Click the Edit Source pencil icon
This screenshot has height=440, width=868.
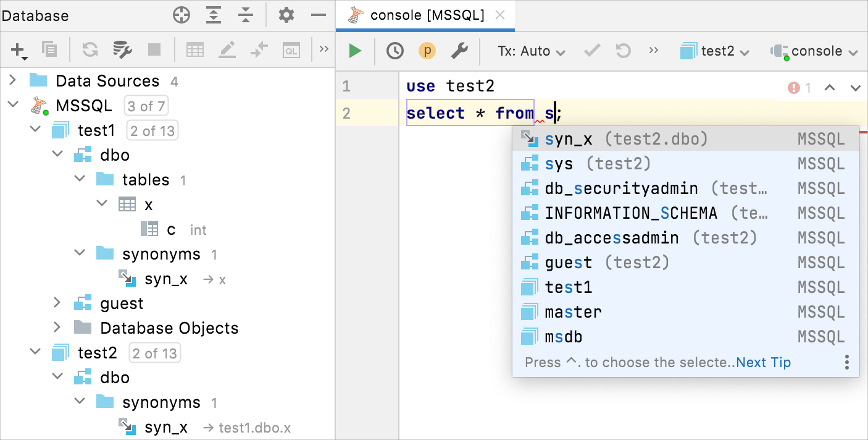[227, 50]
